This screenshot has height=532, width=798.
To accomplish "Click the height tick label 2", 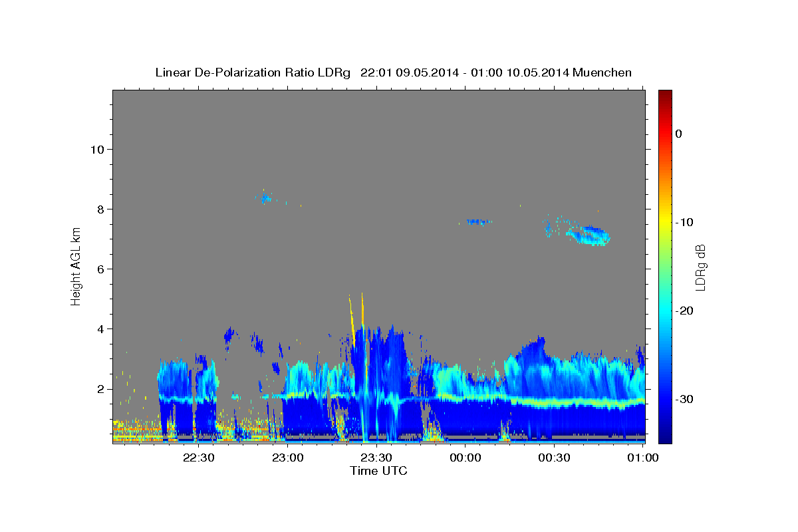I will [100, 388].
